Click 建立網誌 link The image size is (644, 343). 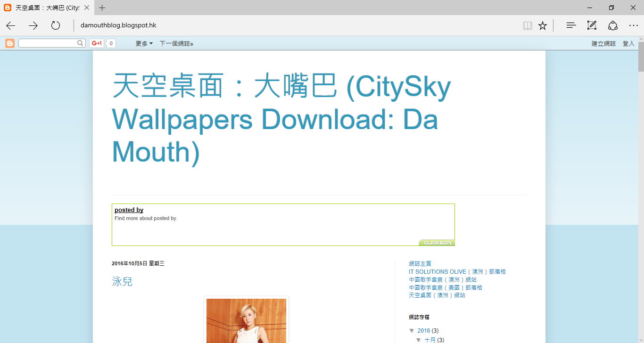coord(603,43)
